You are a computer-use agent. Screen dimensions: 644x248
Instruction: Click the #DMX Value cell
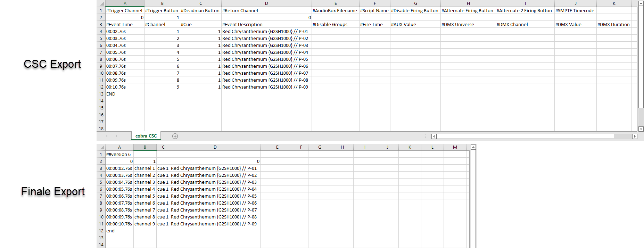pyautogui.click(x=576, y=25)
